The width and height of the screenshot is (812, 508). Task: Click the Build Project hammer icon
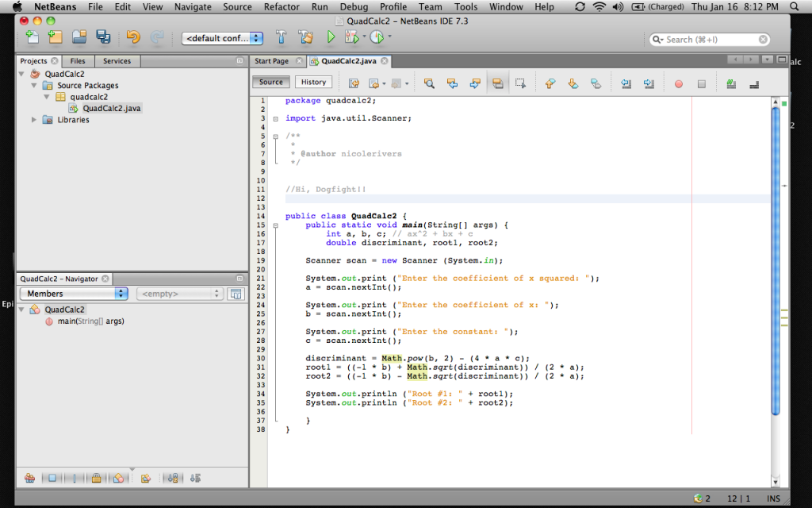[x=281, y=37]
